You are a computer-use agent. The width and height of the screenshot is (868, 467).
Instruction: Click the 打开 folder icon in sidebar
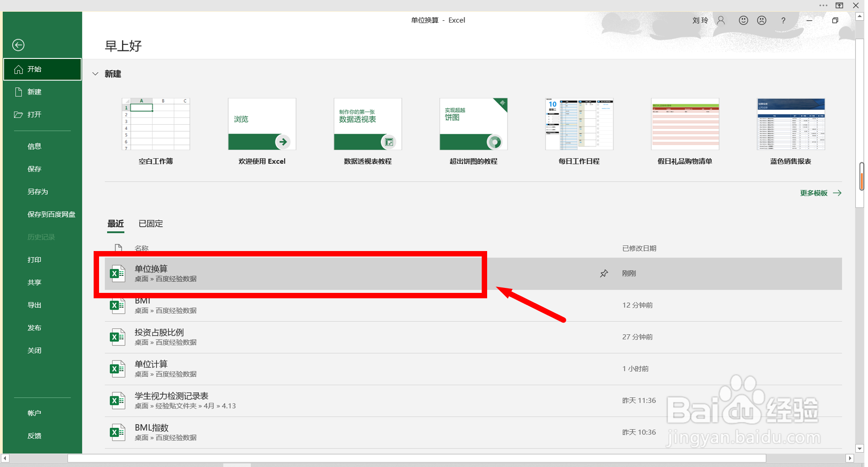18,115
